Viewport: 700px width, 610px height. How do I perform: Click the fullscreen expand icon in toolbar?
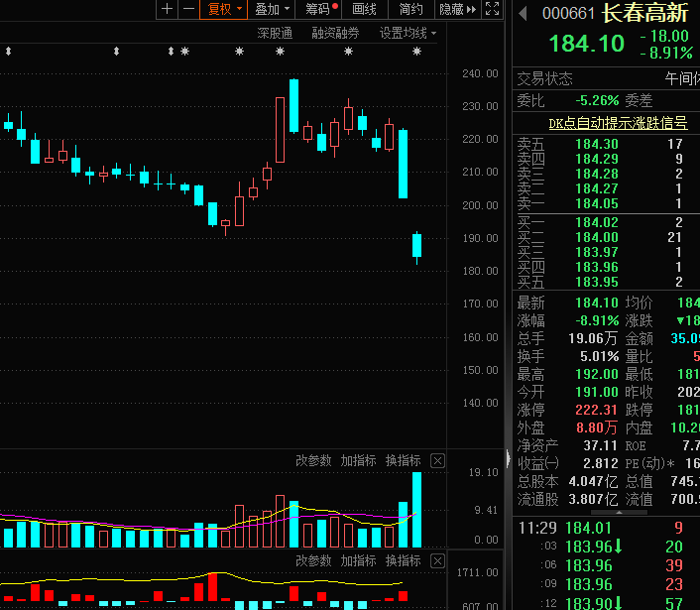tap(493, 9)
